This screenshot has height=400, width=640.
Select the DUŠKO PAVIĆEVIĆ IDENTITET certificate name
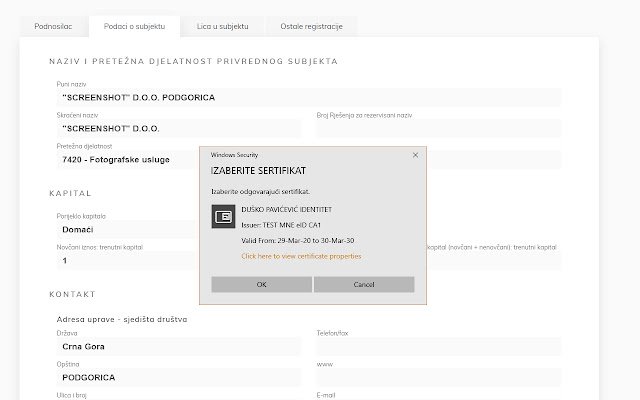(287, 210)
